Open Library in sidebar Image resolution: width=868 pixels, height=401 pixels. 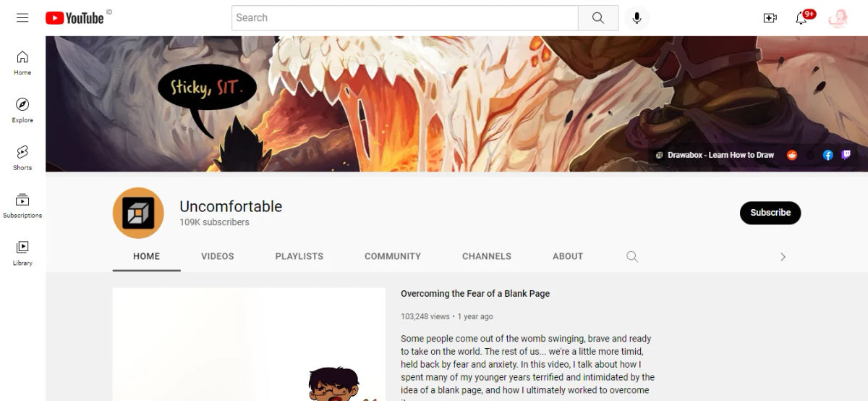tap(22, 253)
